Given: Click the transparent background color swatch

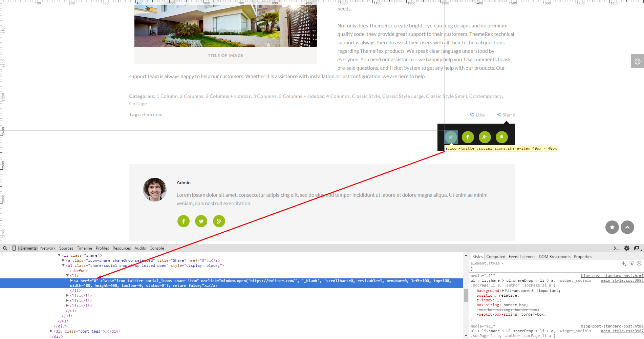Looking at the screenshot, I should tap(507, 291).
